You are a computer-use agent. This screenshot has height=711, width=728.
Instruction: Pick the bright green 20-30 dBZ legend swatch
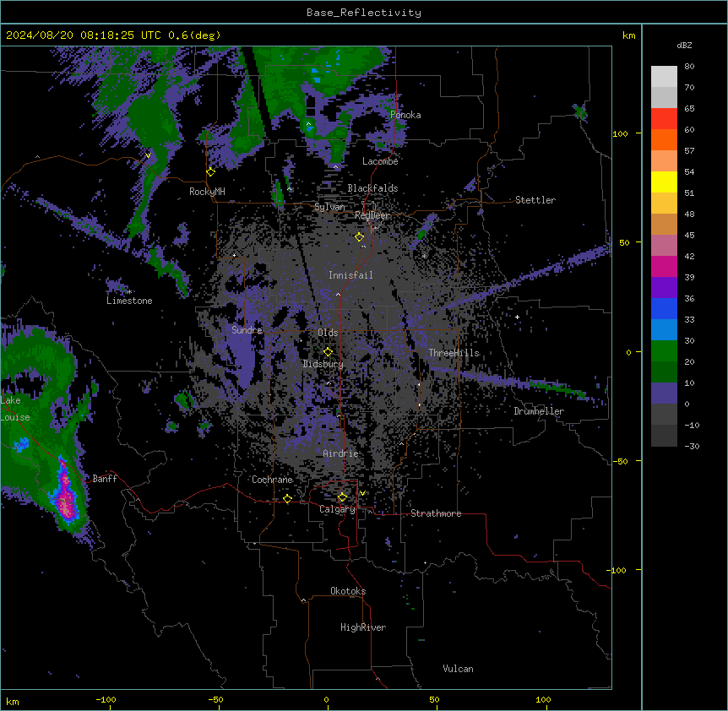(x=664, y=351)
